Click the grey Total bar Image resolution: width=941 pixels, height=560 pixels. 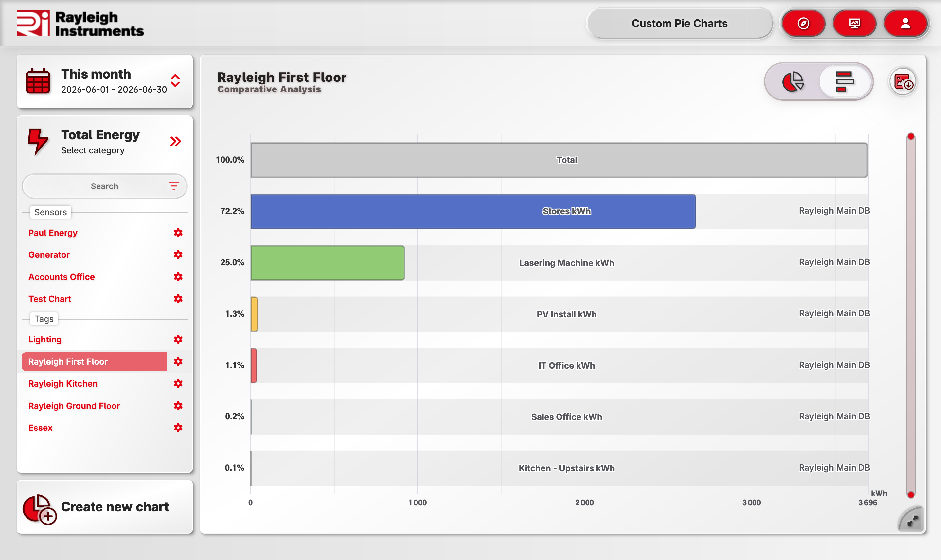coord(559,160)
